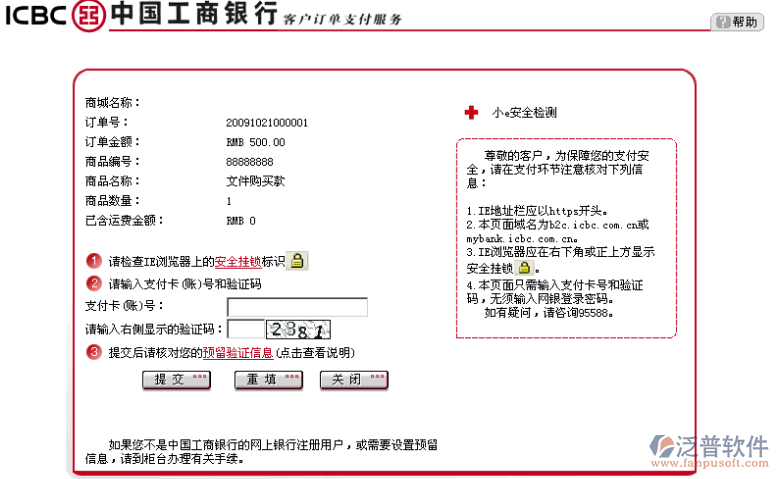Reset the form with 重填 button
The image size is (779, 479).
point(268,380)
